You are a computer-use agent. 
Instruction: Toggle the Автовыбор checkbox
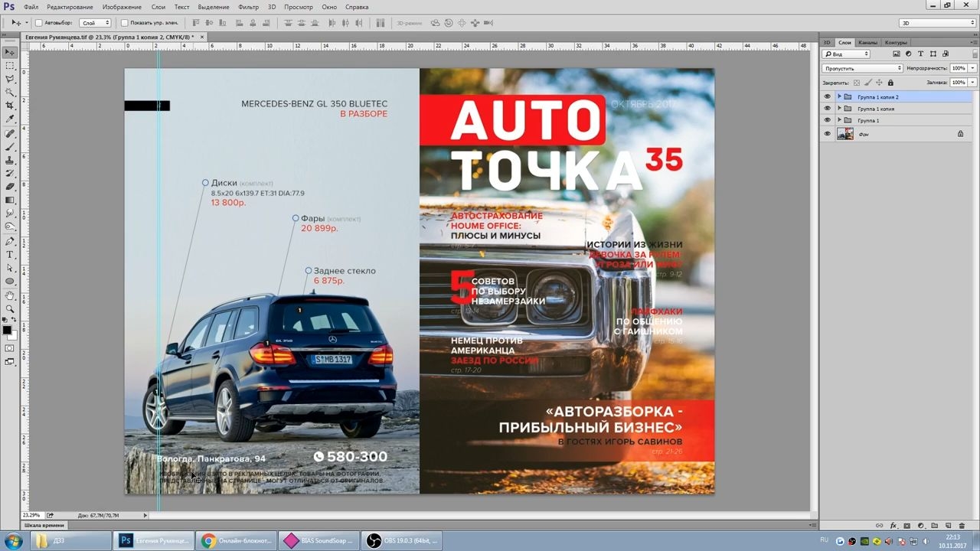pos(39,23)
